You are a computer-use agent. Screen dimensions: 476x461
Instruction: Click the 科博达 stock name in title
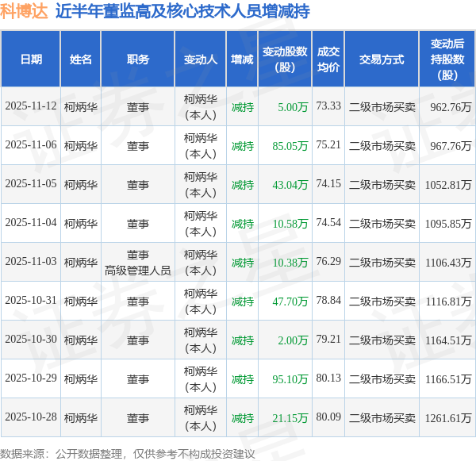click(27, 11)
